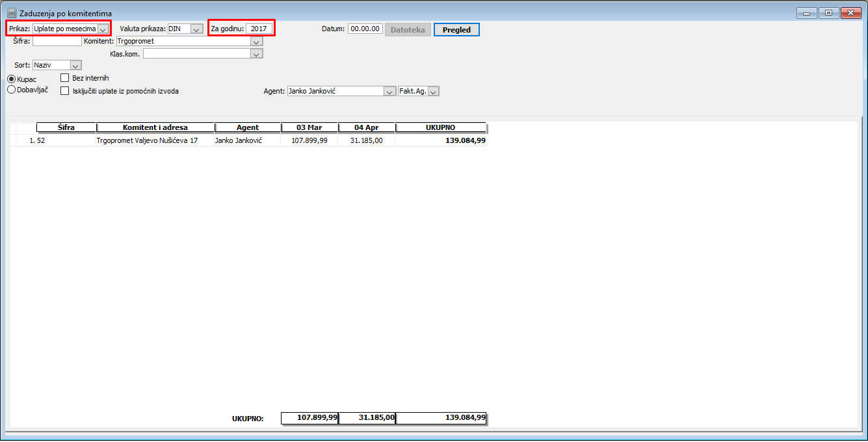The image size is (868, 442).
Task: Click the UKUPNO column header
Action: point(441,127)
